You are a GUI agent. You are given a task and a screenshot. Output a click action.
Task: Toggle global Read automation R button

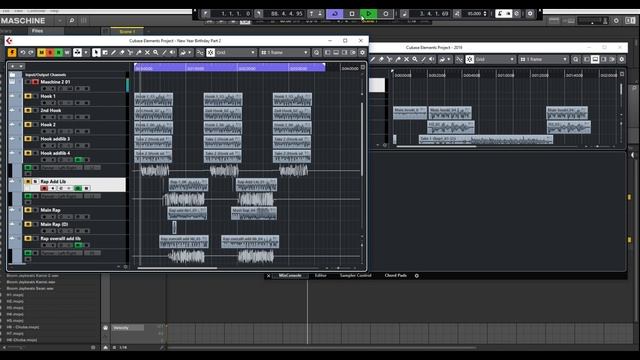tap(58, 53)
